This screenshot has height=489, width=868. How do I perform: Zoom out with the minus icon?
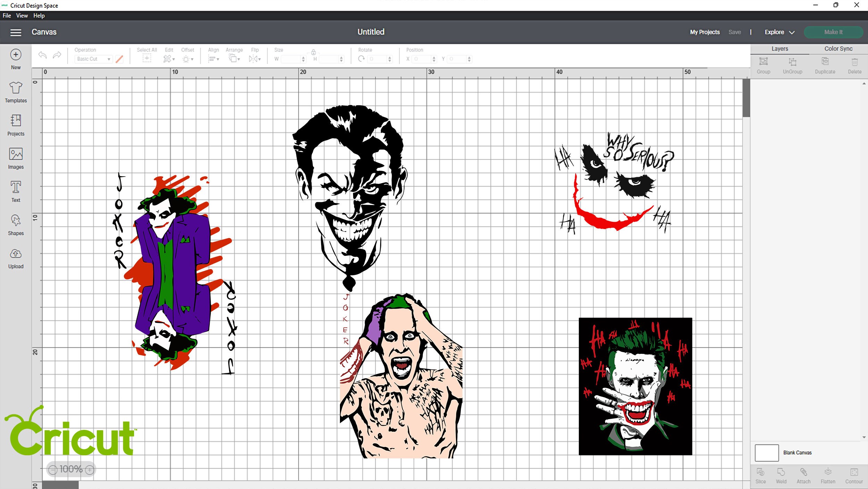pos(53,470)
